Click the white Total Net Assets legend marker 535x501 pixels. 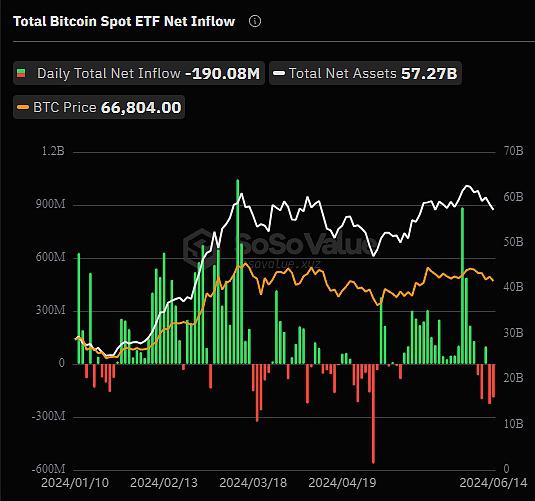[x=279, y=73]
